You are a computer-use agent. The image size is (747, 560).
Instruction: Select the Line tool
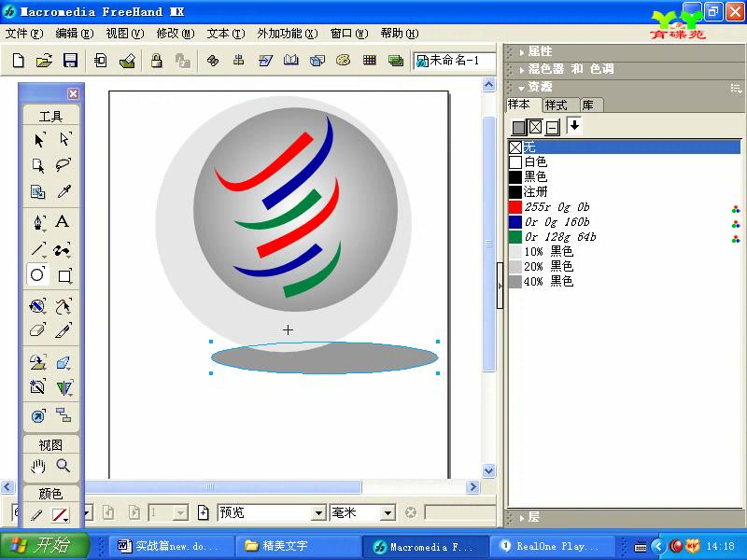point(38,248)
